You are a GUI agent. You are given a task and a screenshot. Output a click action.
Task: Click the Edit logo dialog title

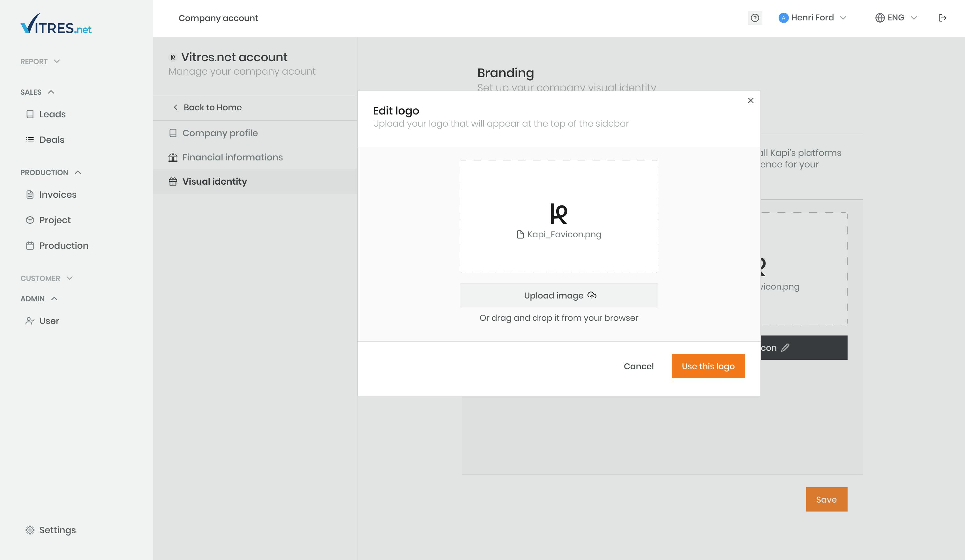(x=396, y=111)
